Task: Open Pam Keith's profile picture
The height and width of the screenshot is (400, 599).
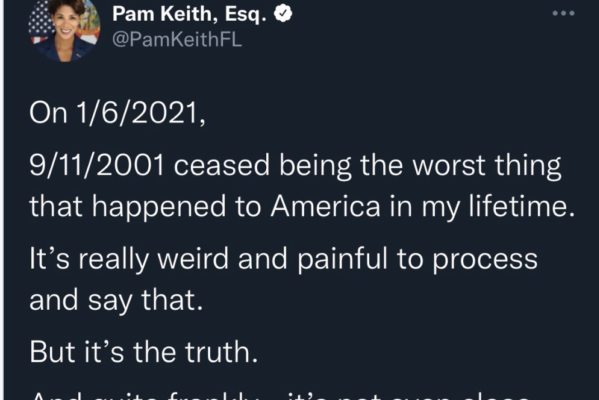Action: (x=64, y=29)
